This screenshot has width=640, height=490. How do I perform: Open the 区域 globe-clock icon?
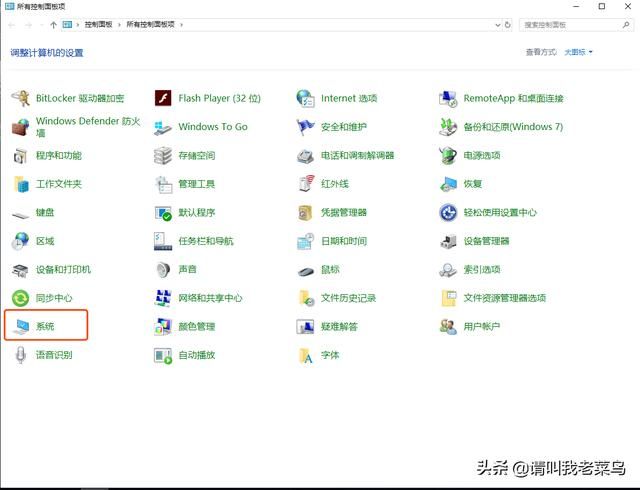tap(20, 241)
